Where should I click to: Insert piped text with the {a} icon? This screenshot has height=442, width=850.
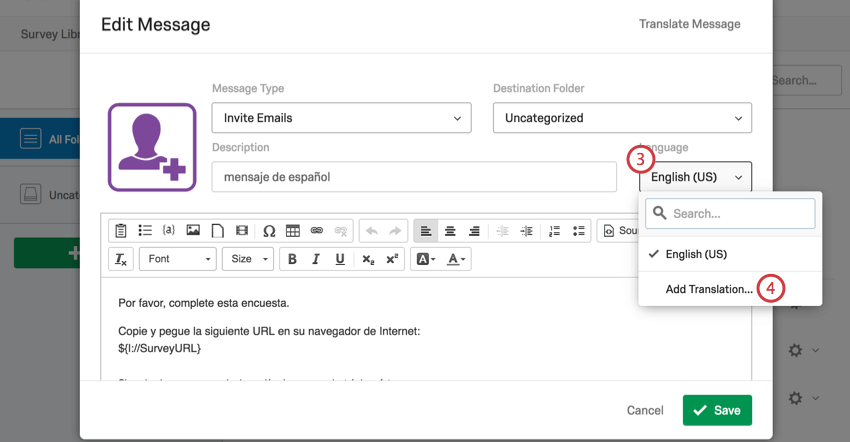click(169, 230)
